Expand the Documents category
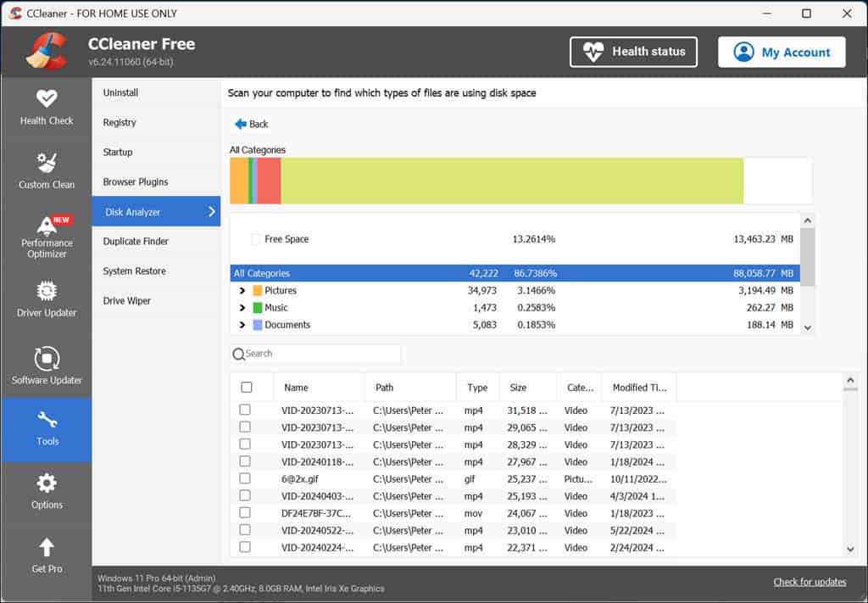The image size is (868, 603). pyautogui.click(x=242, y=324)
